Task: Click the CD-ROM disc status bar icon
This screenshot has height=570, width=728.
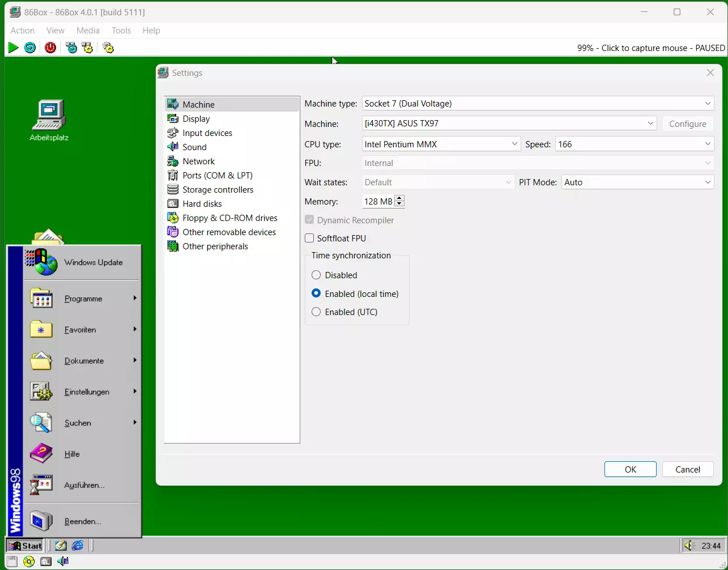Action: [x=28, y=562]
